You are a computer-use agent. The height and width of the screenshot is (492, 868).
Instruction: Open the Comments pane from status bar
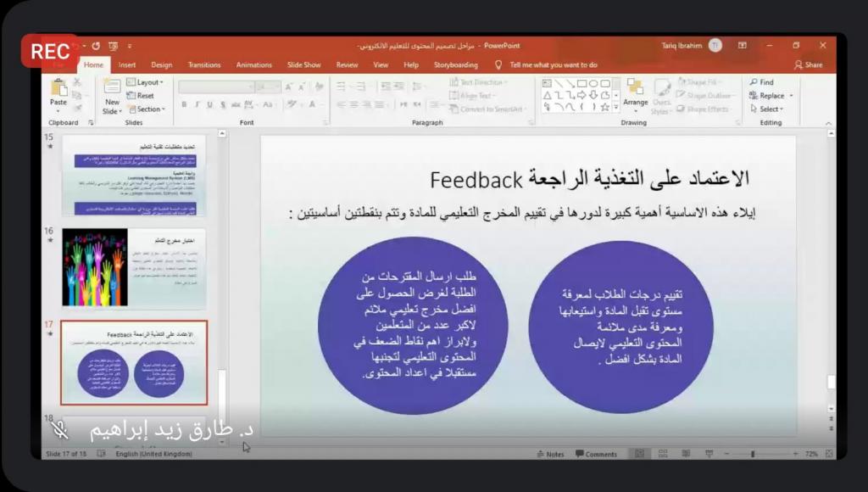coord(596,454)
